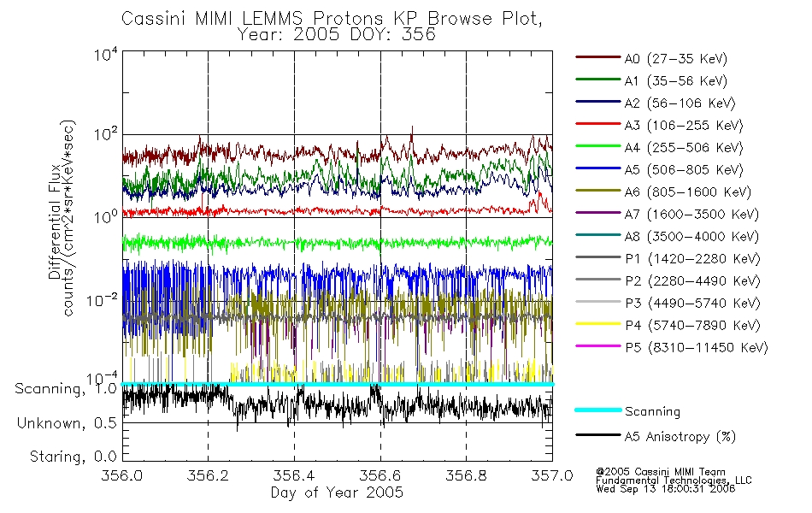Click the purple A7 legend line swatch
This screenshot has height=513, width=812.
click(598, 213)
